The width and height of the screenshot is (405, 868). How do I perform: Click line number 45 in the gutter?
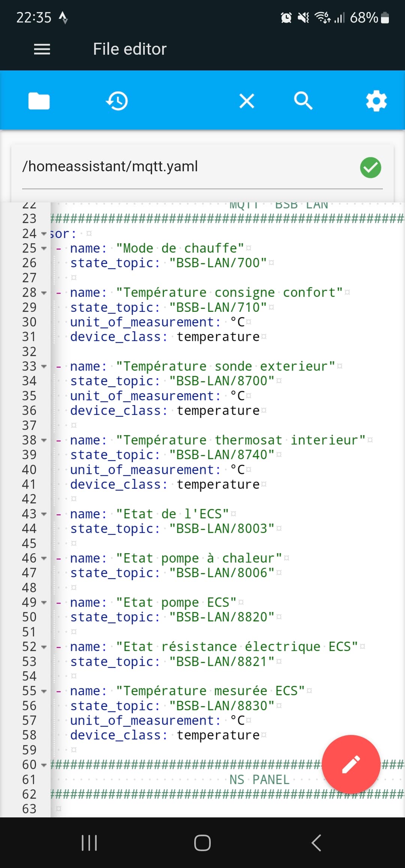29,543
